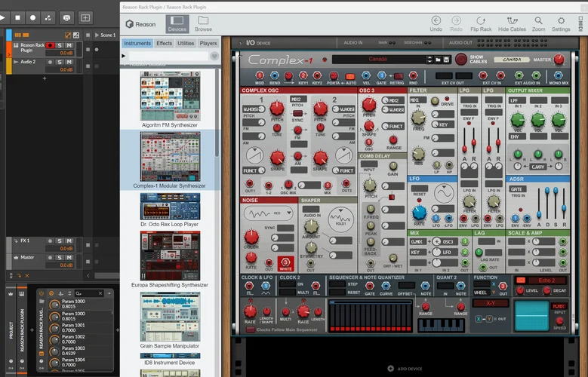This screenshot has width=588, height=377.
Task: Click the Add Device plus icon
Action: (x=390, y=369)
